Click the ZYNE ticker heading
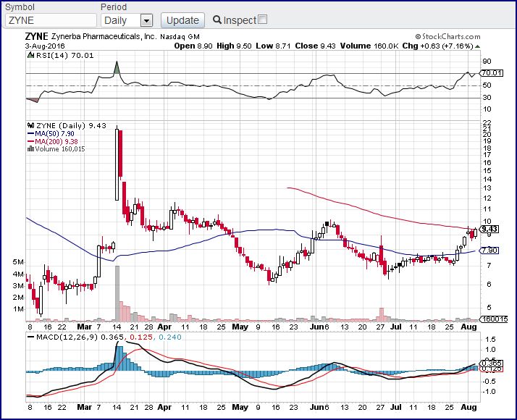 [x=37, y=37]
